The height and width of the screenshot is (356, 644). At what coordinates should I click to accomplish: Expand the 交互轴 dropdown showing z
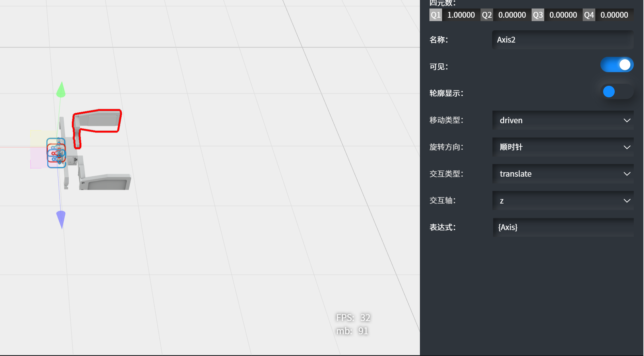(x=563, y=201)
